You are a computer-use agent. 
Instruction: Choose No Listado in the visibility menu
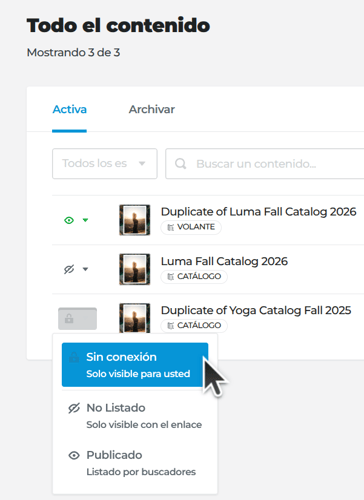[x=135, y=415]
